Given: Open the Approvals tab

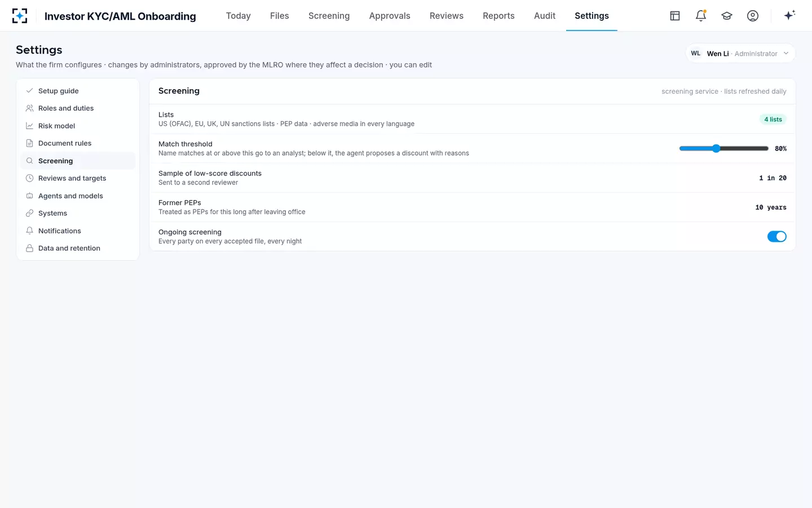Looking at the screenshot, I should [x=390, y=16].
